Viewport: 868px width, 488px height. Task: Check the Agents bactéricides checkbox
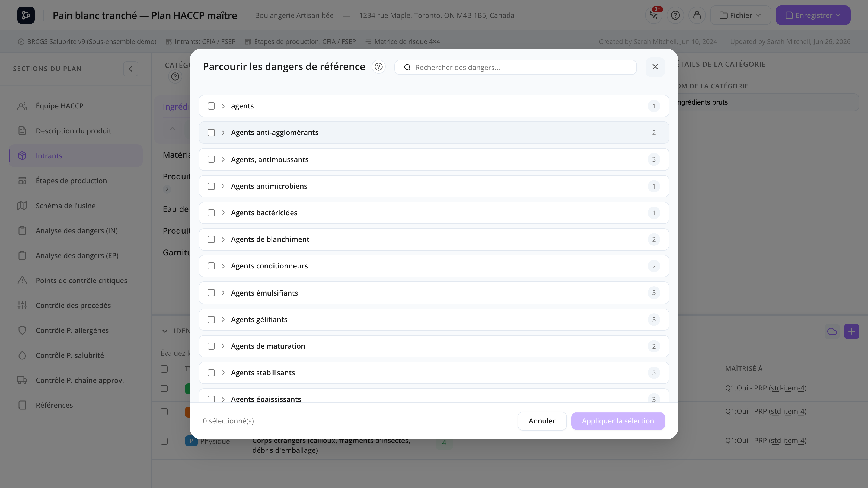coord(211,213)
